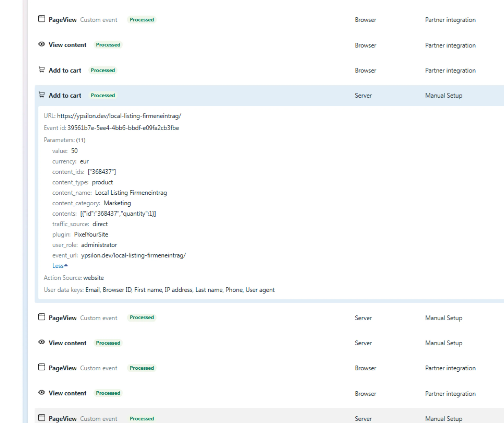Image resolution: width=504 pixels, height=423 pixels.
Task: Click the traffic_source value direct
Action: (x=100, y=224)
